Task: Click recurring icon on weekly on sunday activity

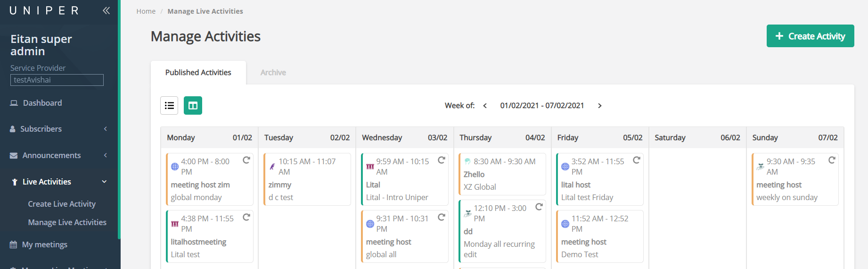Action: pyautogui.click(x=832, y=160)
